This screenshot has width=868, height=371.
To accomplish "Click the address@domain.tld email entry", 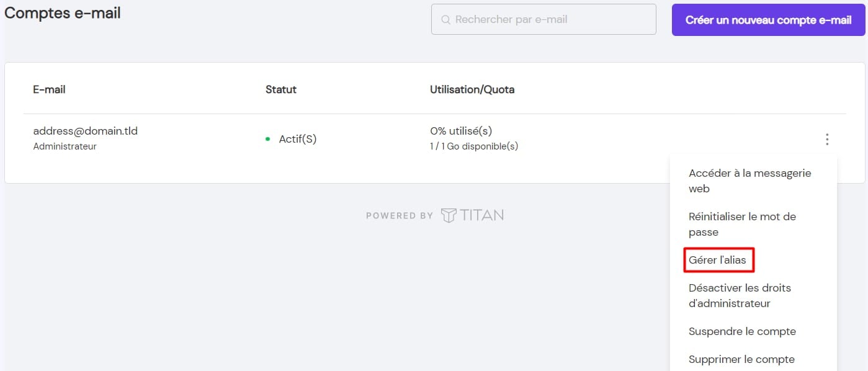I will tap(85, 132).
